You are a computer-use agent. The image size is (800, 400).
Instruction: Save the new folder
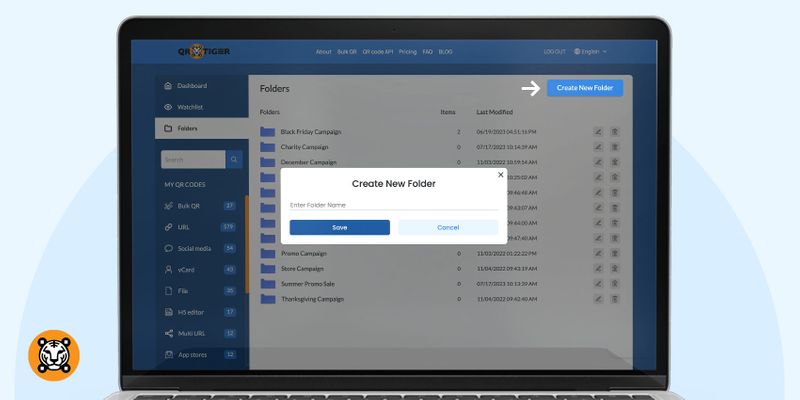340,228
